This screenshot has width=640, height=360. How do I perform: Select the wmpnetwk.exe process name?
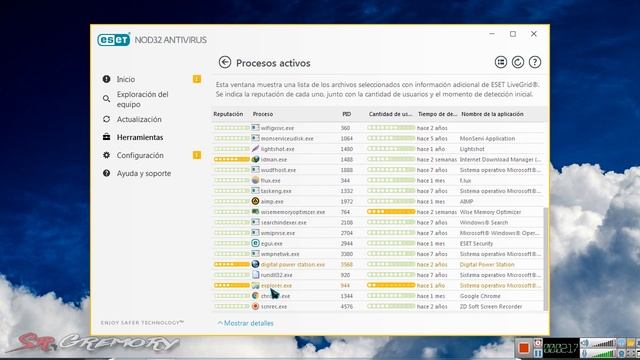[280, 254]
